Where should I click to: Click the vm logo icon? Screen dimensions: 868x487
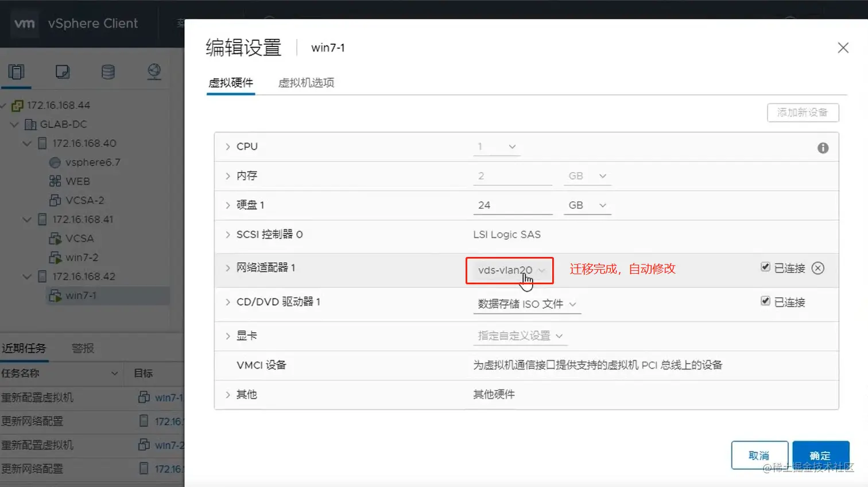pyautogui.click(x=25, y=24)
